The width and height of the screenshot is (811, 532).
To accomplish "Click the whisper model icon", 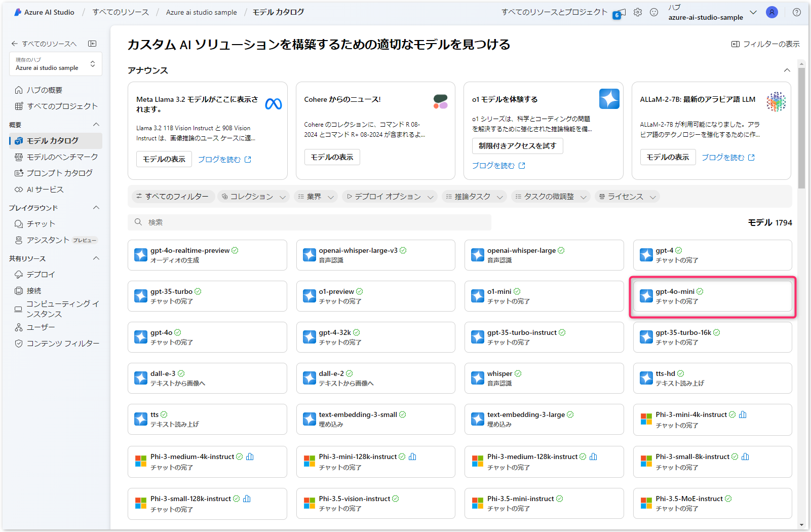I will point(478,378).
